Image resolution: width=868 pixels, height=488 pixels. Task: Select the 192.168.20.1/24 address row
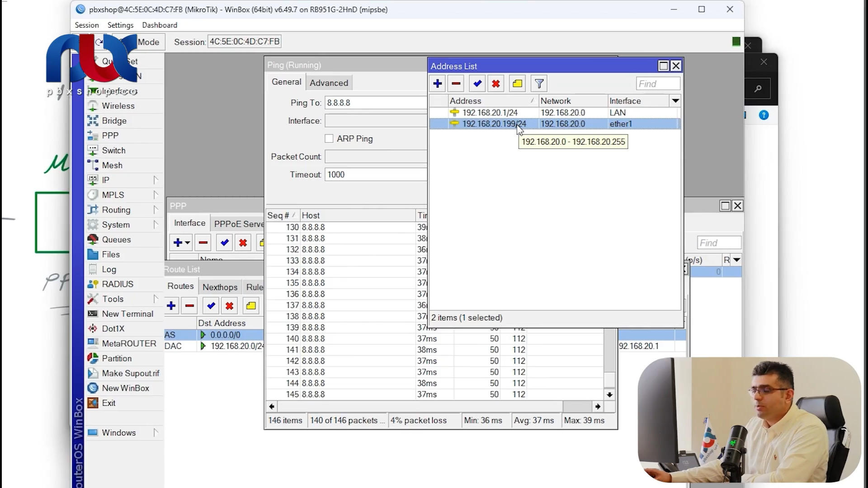[x=490, y=113]
